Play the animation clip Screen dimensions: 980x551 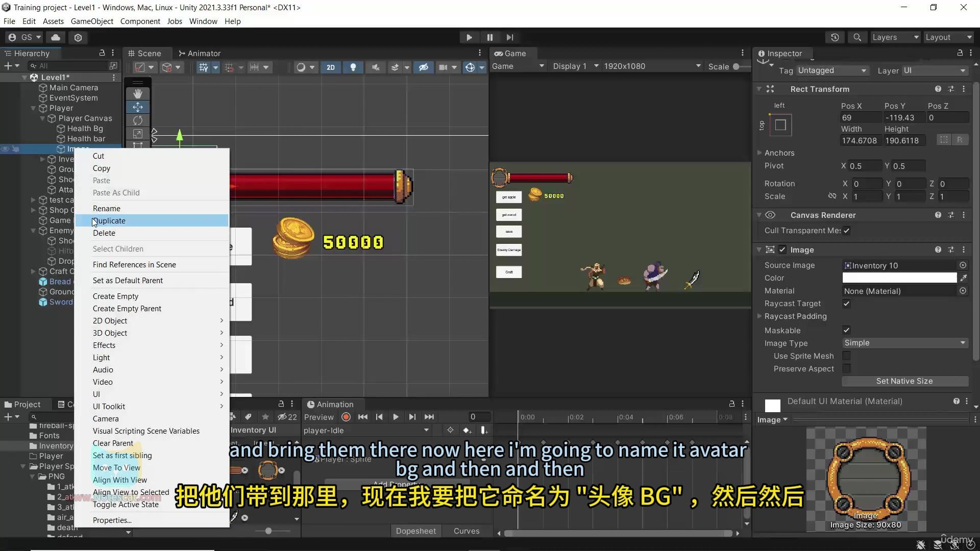(x=396, y=417)
